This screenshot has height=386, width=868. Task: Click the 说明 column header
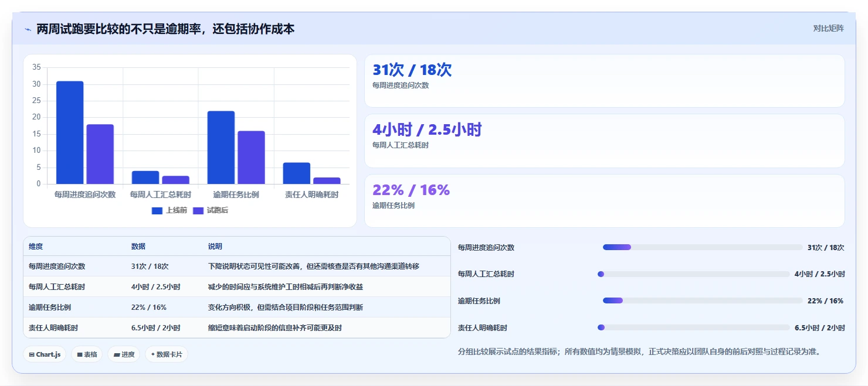tap(215, 247)
